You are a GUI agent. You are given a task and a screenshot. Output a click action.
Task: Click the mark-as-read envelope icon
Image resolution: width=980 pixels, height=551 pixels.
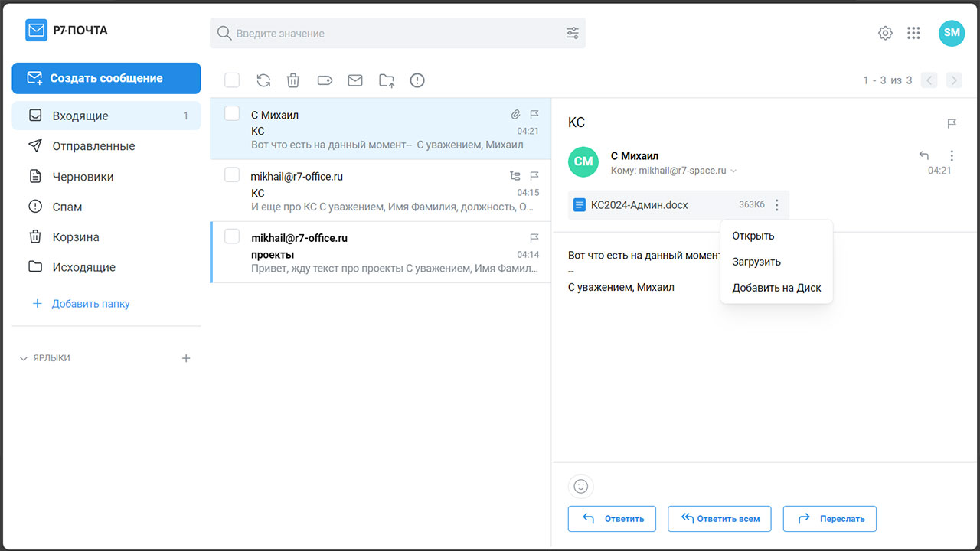355,80
